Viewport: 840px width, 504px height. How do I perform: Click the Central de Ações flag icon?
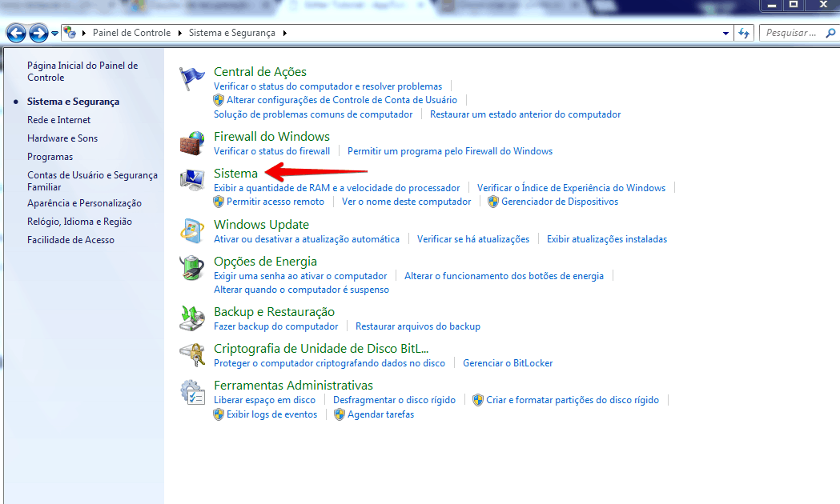coord(192,78)
